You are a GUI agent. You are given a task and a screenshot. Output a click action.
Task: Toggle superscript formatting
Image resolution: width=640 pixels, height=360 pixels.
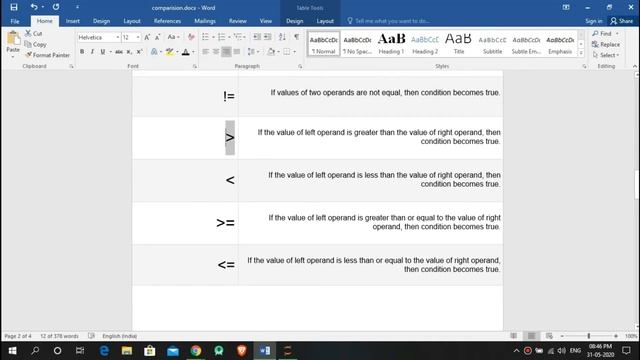[140, 52]
